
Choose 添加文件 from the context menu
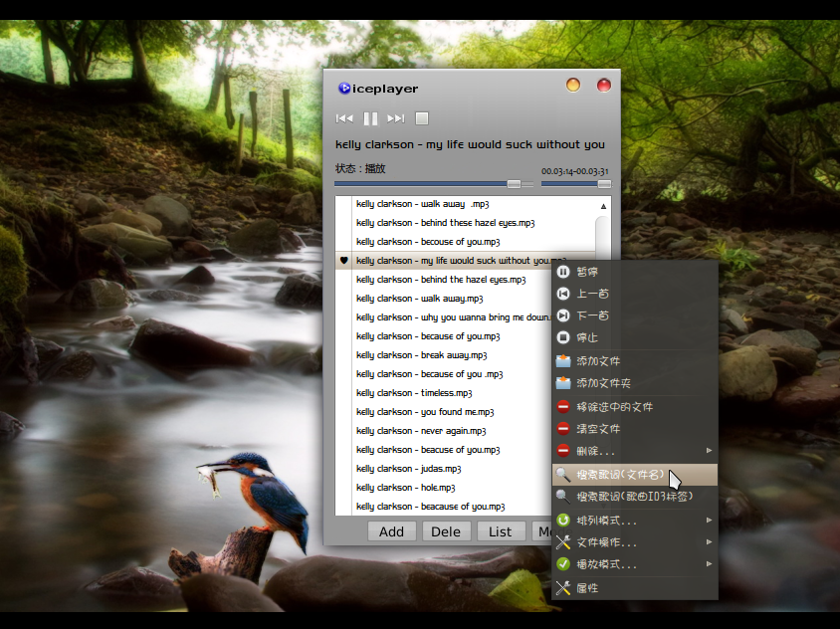point(635,361)
